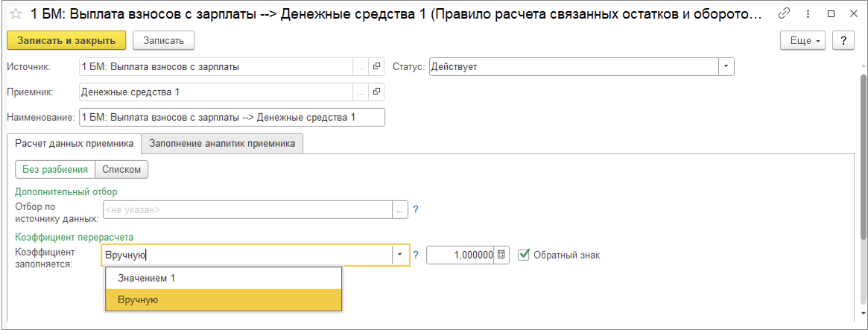Viewport: 868px width, 330px height.
Task: Open the calculator for the 1,000000 coefficient
Action: (x=501, y=255)
